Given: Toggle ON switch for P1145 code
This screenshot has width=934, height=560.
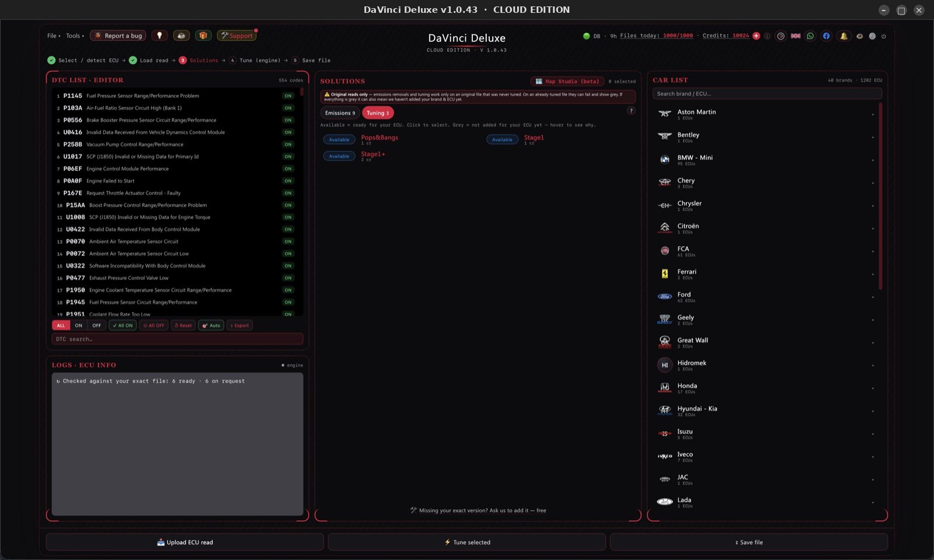Looking at the screenshot, I should [288, 96].
